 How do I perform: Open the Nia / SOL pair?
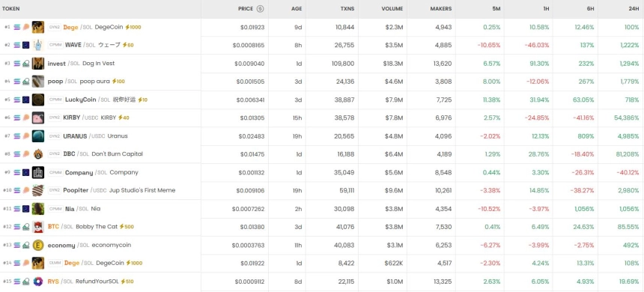[x=322, y=209]
